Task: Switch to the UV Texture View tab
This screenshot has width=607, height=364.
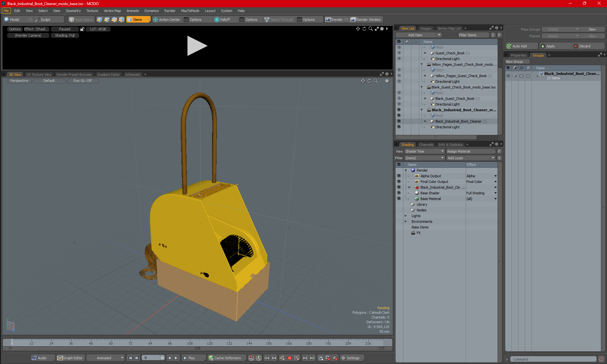Action: coord(39,75)
